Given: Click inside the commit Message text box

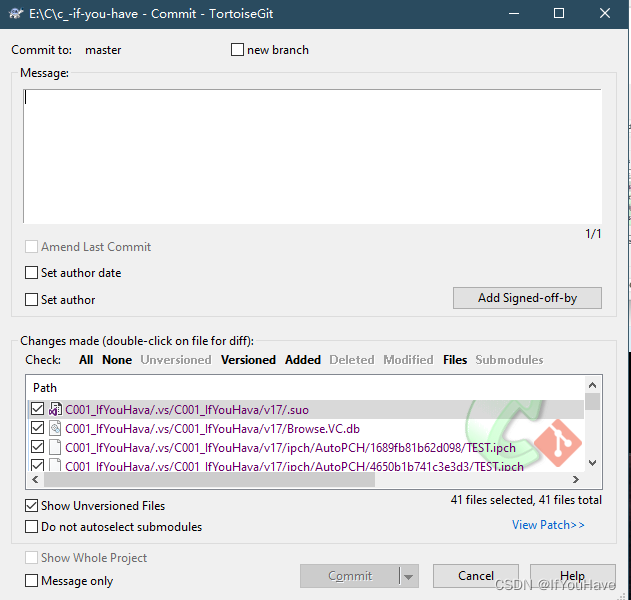Looking at the screenshot, I should [313, 156].
